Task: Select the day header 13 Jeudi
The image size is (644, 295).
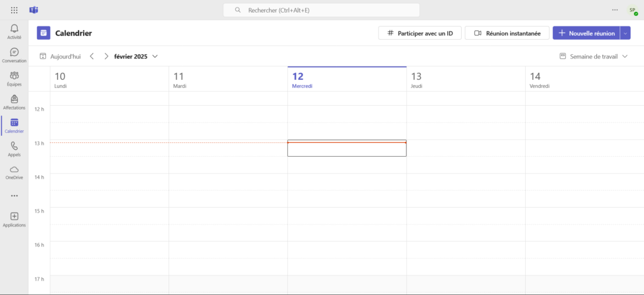Action: [466, 80]
